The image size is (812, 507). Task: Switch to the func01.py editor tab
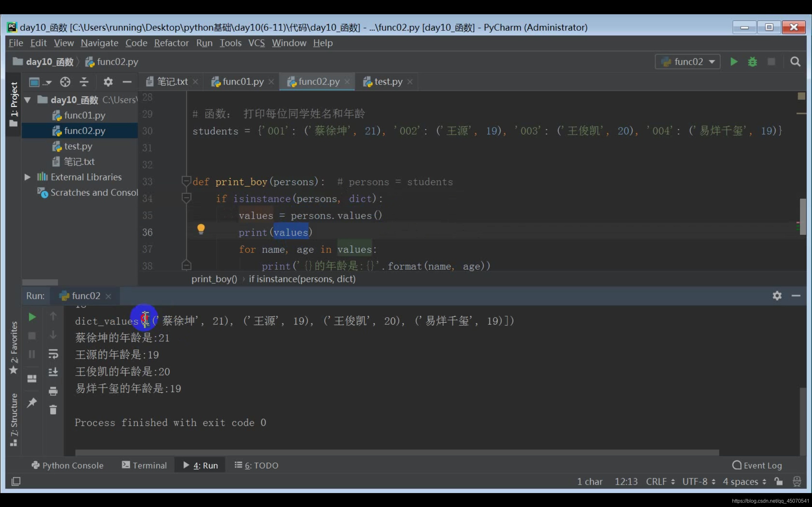[242, 81]
